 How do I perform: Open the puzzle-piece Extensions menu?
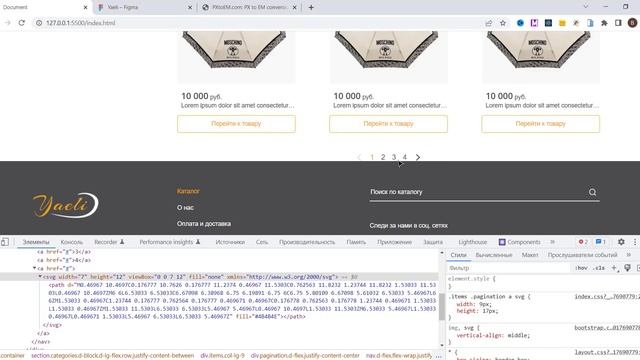tap(604, 23)
